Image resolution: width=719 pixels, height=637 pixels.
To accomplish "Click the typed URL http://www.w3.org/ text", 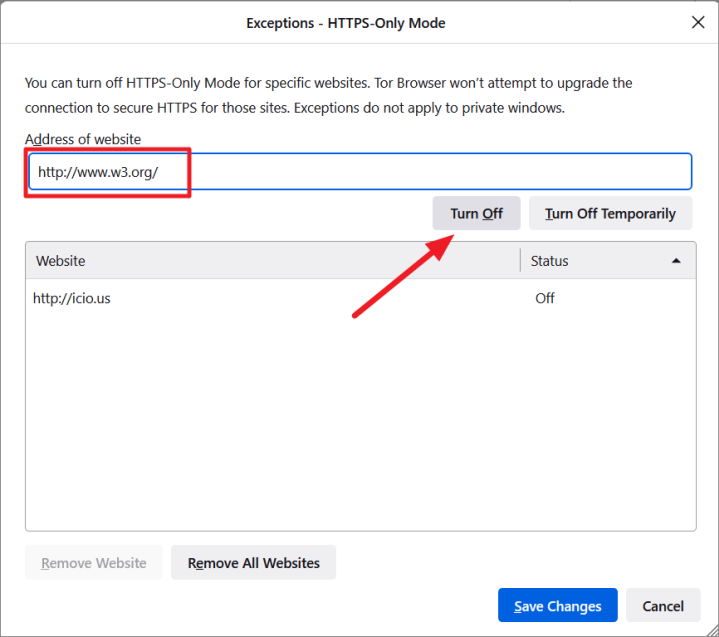I will [98, 172].
